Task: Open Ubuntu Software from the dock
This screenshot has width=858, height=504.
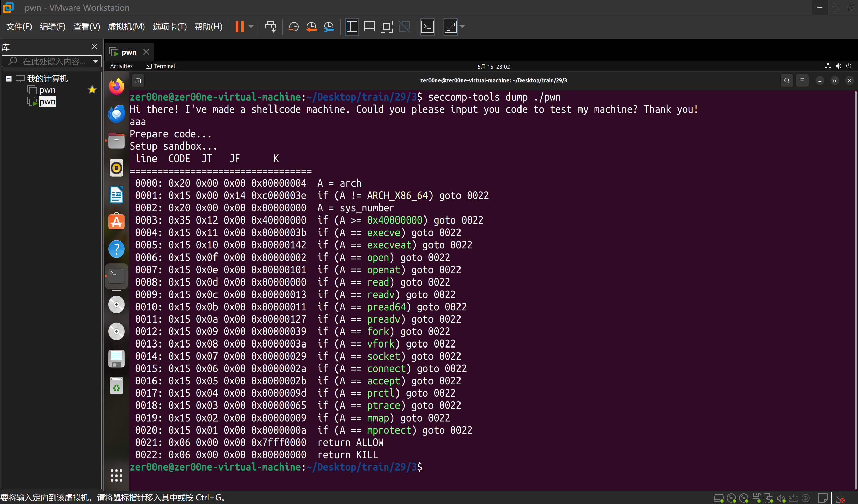Action: tap(116, 222)
